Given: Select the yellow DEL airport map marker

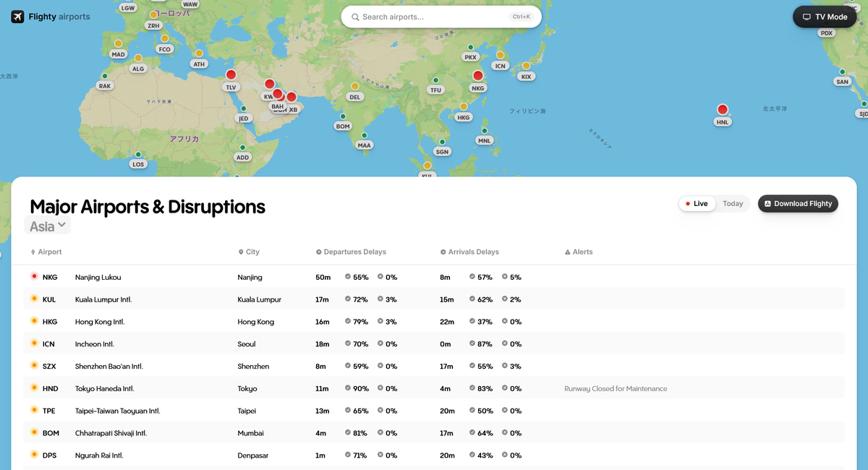Looking at the screenshot, I should pyautogui.click(x=354, y=86).
